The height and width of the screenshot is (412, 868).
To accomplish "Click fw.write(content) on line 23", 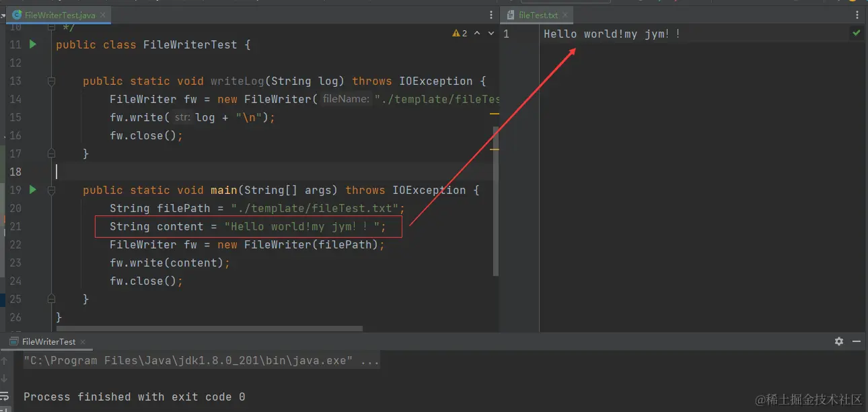I will pyautogui.click(x=170, y=263).
